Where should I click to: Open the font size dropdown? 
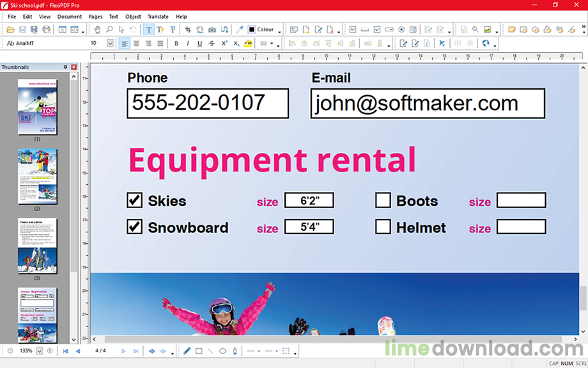tap(110, 43)
